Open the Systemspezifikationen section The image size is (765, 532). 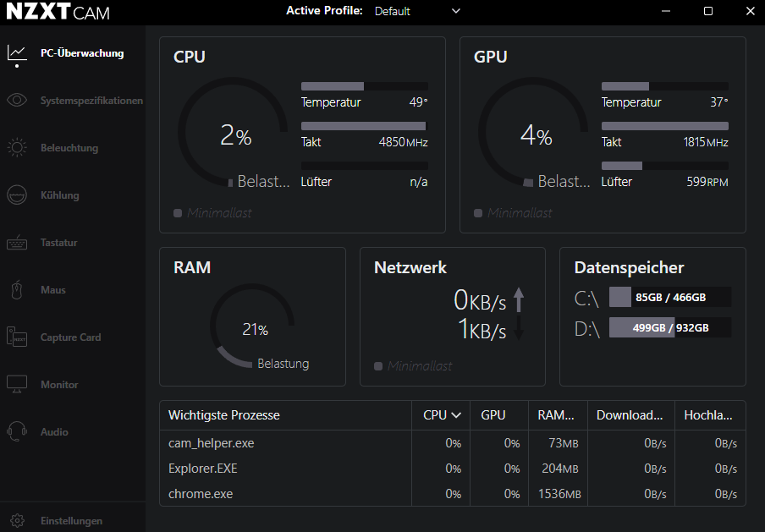(91, 101)
